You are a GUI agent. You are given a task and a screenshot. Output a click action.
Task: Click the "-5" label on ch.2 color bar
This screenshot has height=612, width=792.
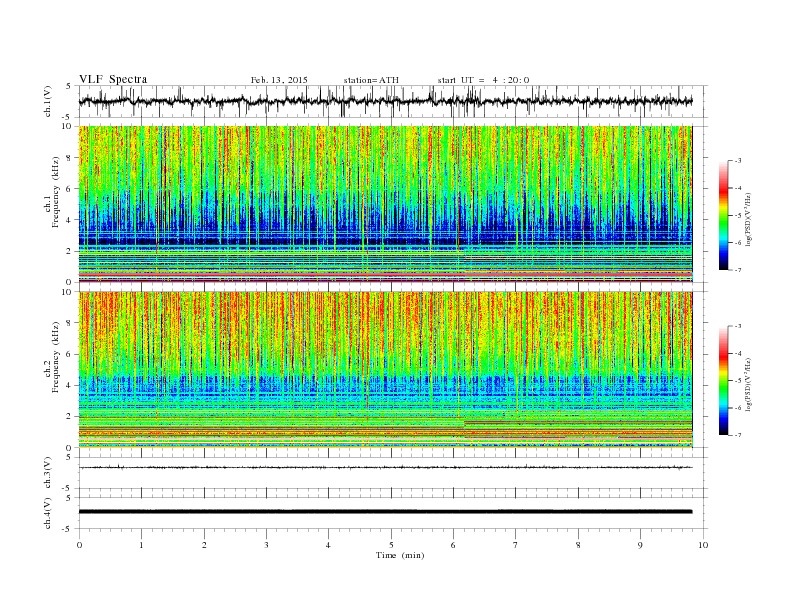(737, 381)
